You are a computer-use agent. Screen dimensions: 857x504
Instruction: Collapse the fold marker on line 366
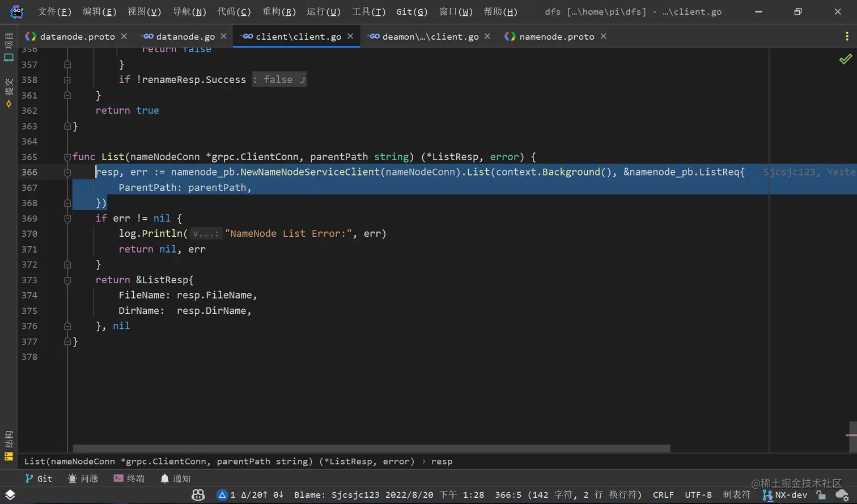coord(67,172)
